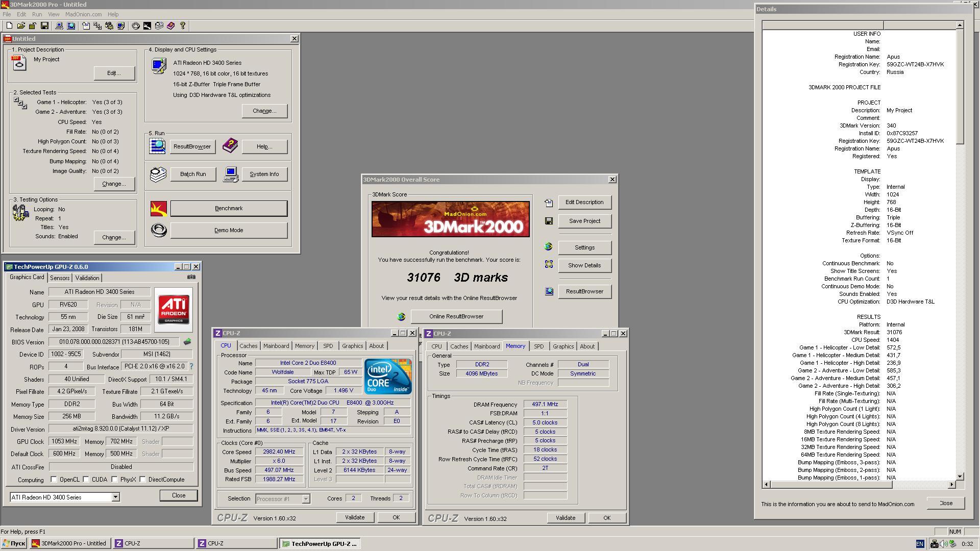Screen dimensions: 980x551
Task: Switch to Validation tab in GPU-Z
Action: 87,278
